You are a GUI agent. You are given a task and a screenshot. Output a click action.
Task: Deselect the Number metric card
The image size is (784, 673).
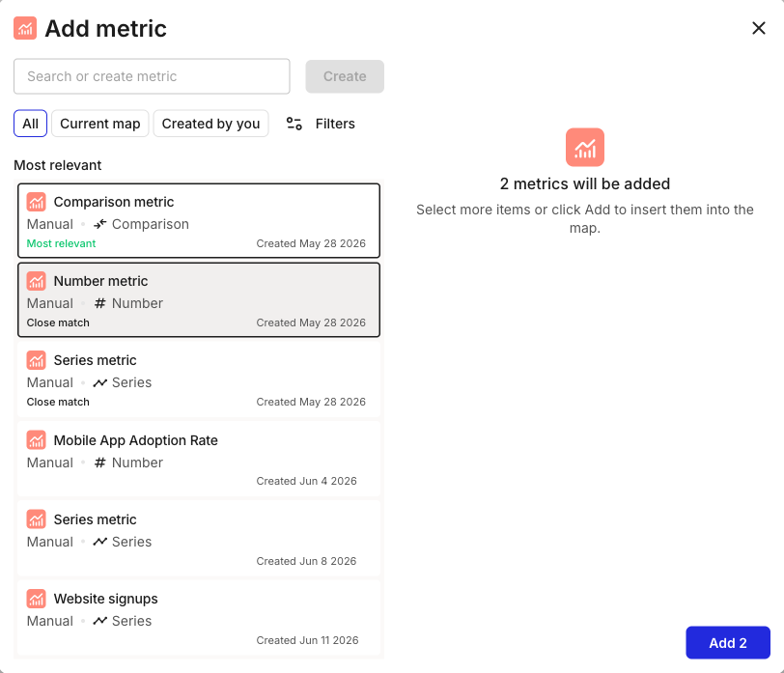click(199, 300)
